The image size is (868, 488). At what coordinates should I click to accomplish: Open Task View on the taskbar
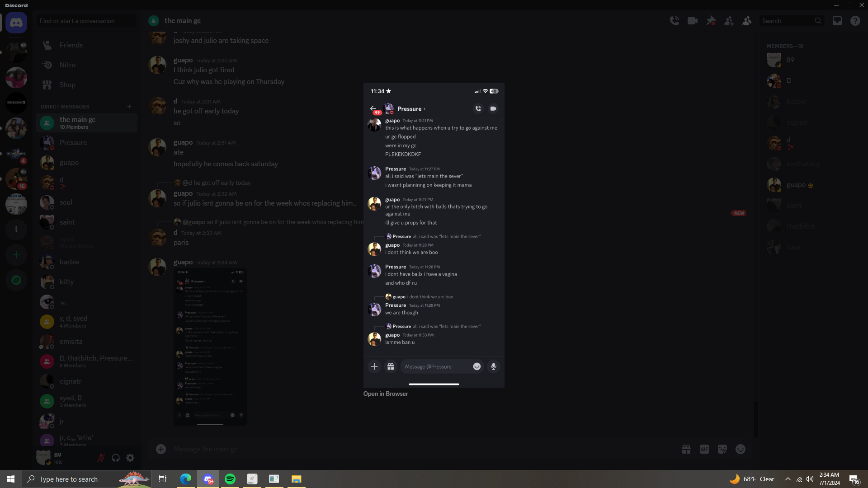[x=163, y=479]
